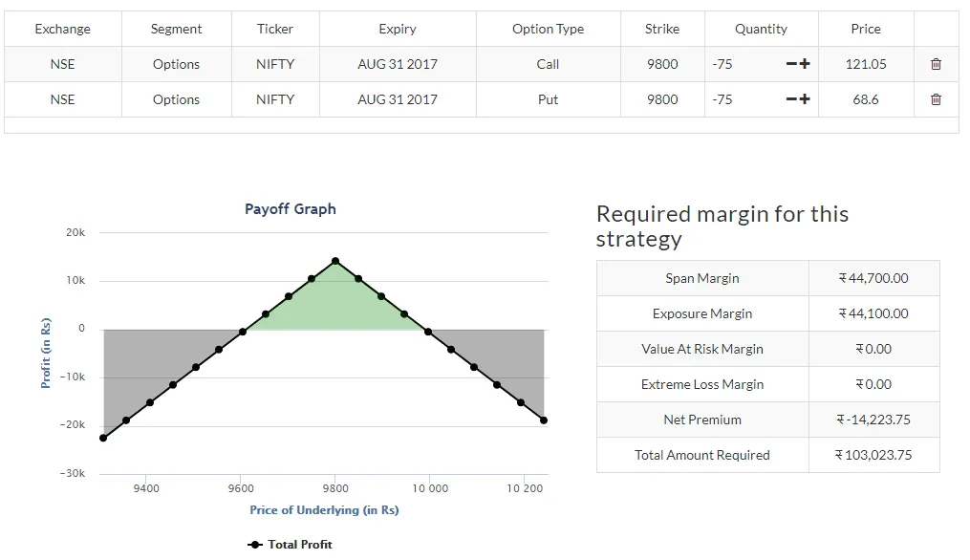The image size is (970, 560).
Task: Click the Span Margin row label
Action: [702, 278]
